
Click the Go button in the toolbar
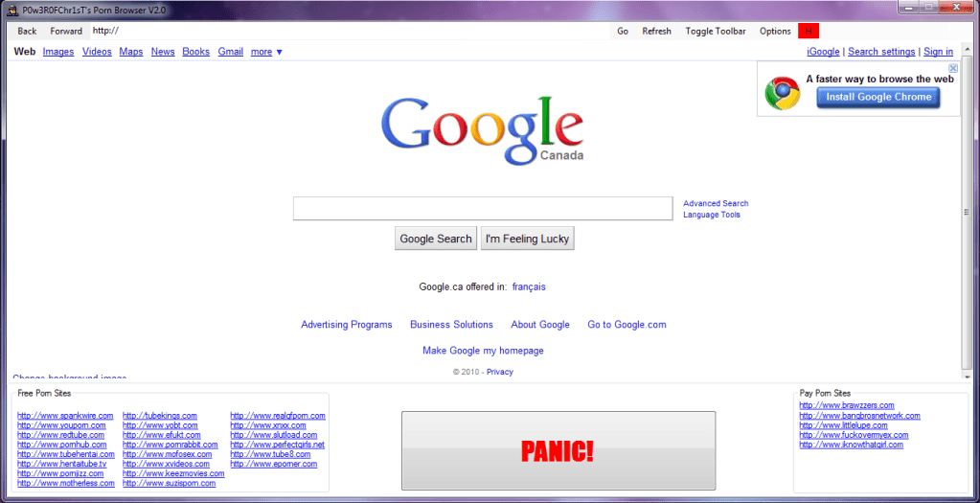[623, 31]
